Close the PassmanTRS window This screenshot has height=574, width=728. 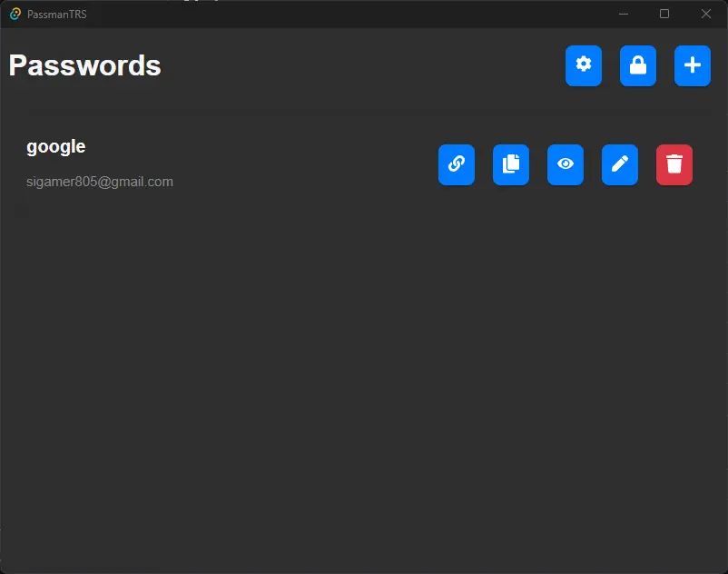tap(706, 14)
